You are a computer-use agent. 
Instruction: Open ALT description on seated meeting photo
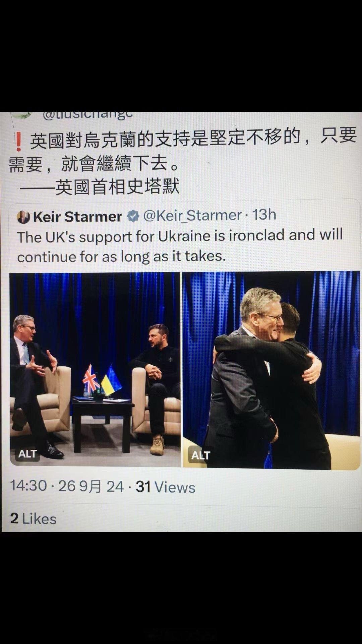point(27,454)
